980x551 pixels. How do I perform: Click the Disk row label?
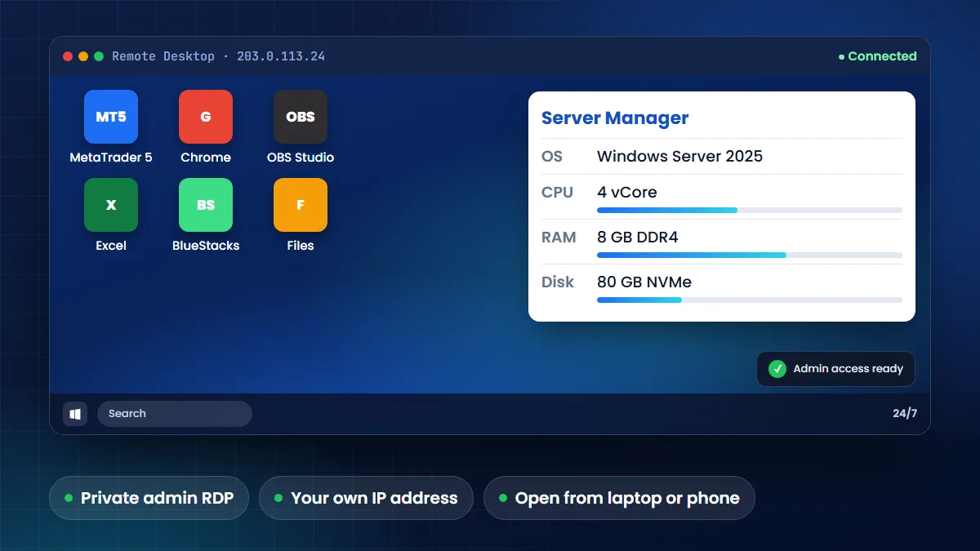coord(558,282)
